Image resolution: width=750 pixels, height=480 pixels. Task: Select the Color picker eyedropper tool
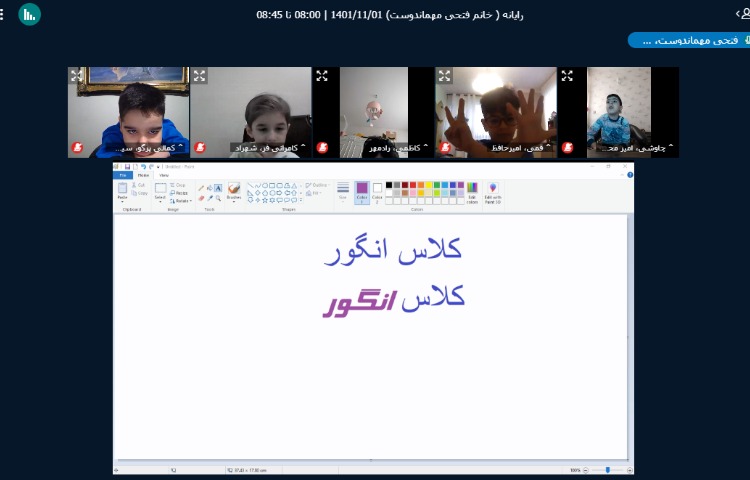tap(210, 198)
